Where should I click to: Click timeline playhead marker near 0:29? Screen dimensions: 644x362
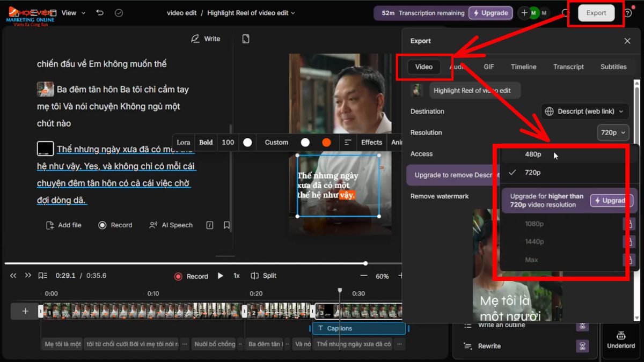point(340,291)
